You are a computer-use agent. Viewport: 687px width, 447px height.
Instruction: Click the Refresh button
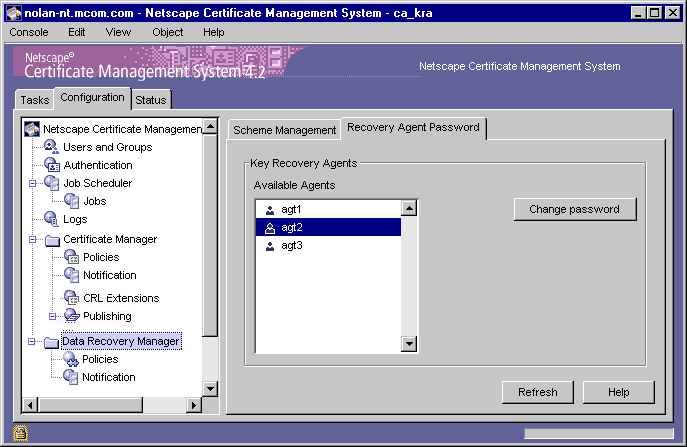click(x=538, y=392)
